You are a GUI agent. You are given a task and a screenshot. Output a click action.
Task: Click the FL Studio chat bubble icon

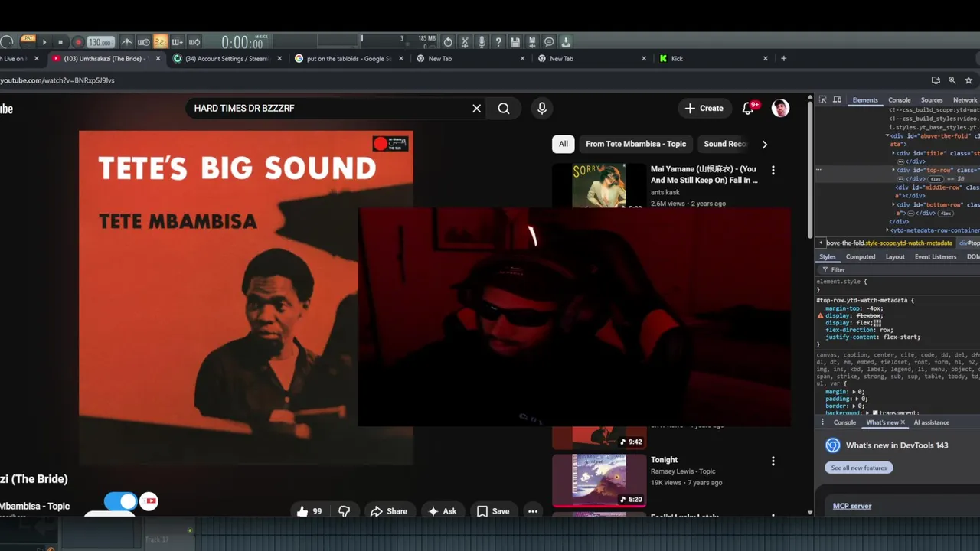(549, 42)
